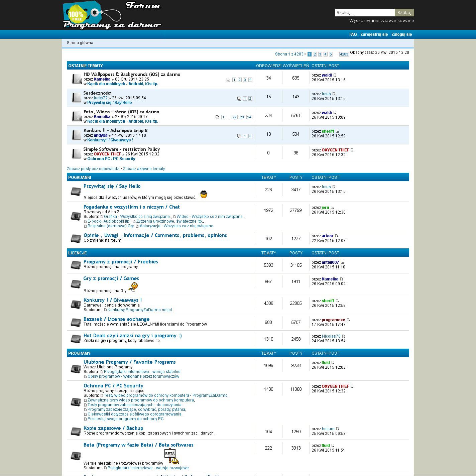Open Zarejestruj się registration link
Image resolution: width=476 pixels, height=476 pixels.
coord(374,34)
